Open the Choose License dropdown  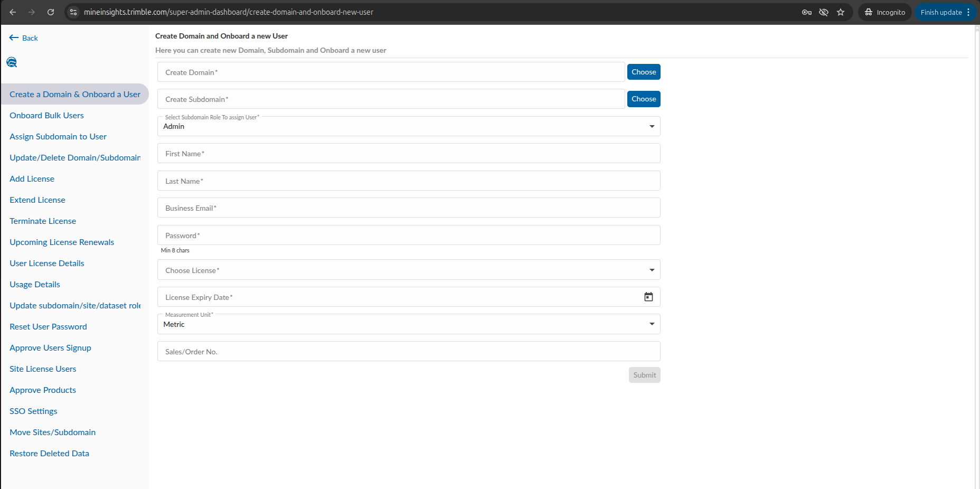(x=652, y=270)
